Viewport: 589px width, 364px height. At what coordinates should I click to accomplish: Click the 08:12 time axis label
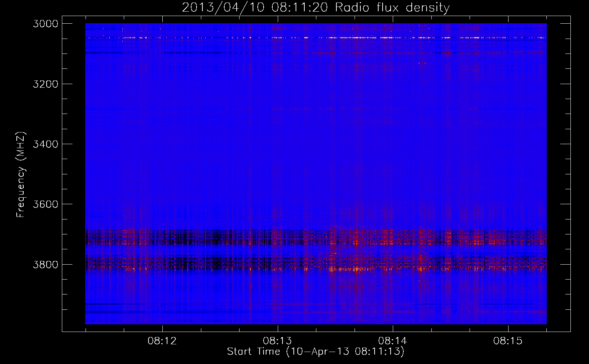click(x=162, y=341)
